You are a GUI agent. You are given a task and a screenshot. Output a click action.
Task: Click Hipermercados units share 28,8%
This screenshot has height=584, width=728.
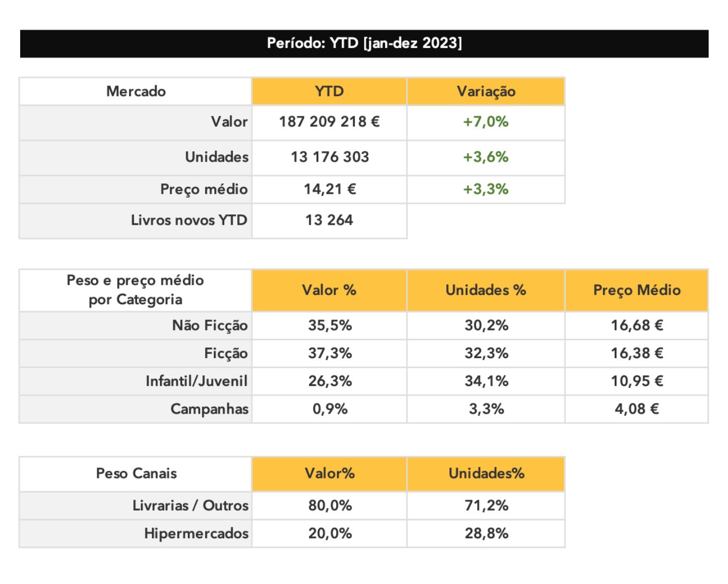486,533
